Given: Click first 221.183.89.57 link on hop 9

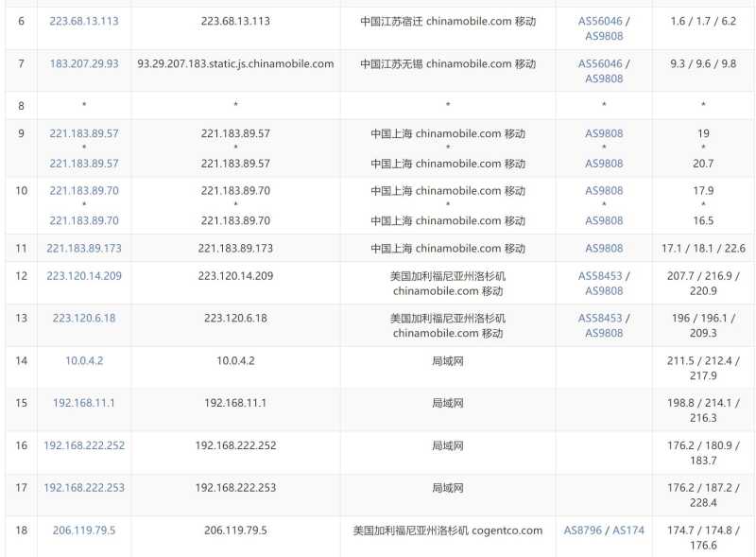Looking at the screenshot, I should (81, 133).
